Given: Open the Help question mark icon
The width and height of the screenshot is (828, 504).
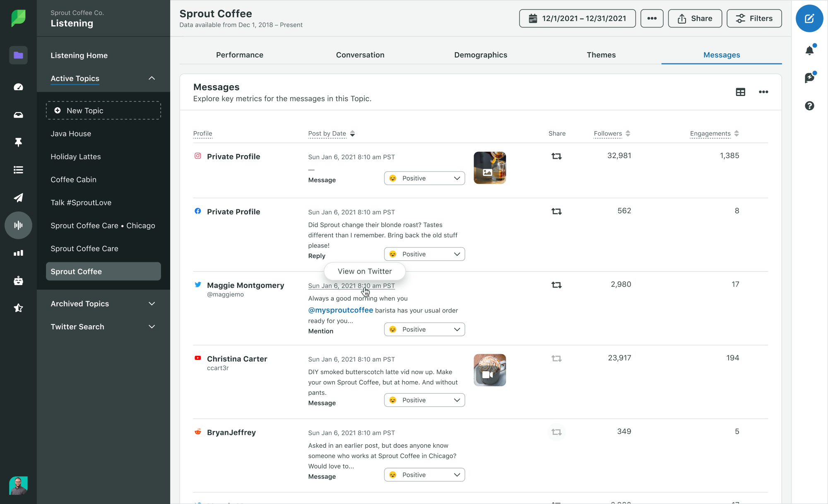Looking at the screenshot, I should pos(809,106).
